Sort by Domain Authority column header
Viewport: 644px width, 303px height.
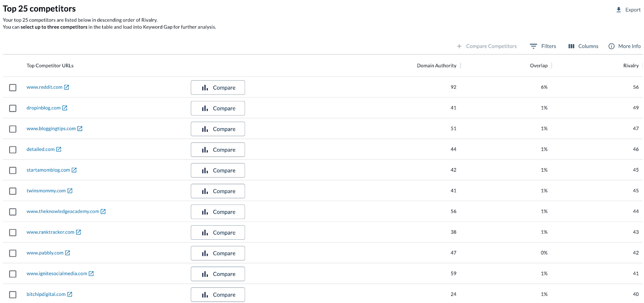point(436,66)
